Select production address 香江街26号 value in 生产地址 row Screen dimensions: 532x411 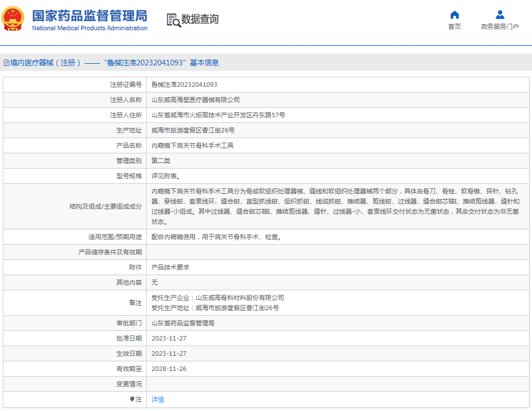(193, 130)
